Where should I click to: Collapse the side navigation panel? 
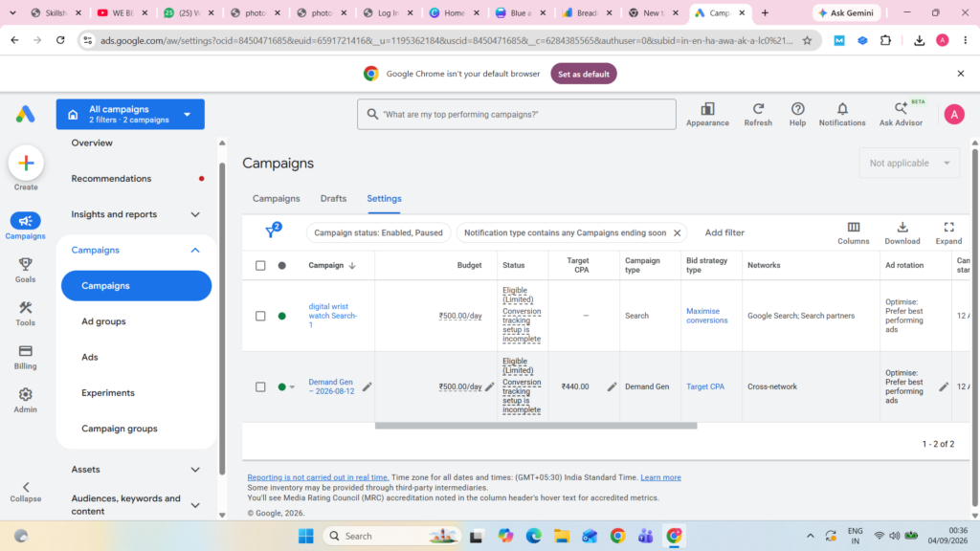point(26,492)
